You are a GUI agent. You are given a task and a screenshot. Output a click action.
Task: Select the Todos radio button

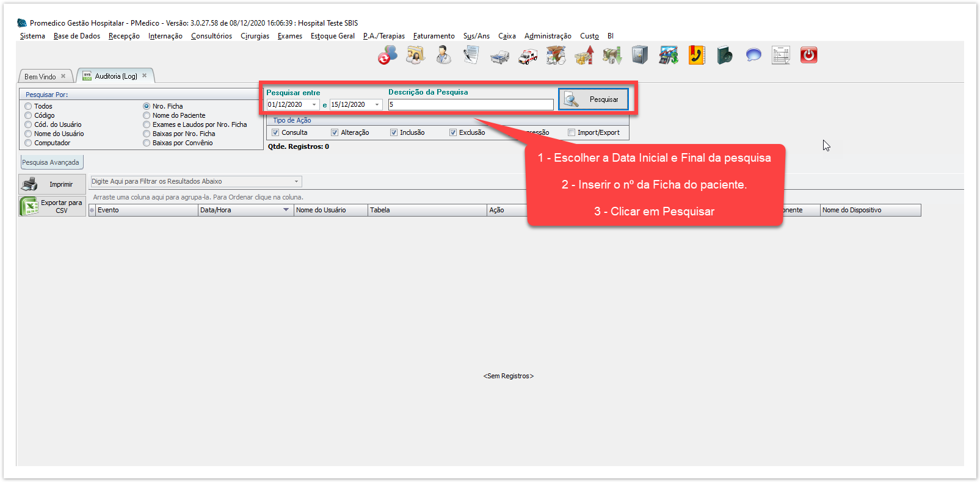tap(28, 106)
